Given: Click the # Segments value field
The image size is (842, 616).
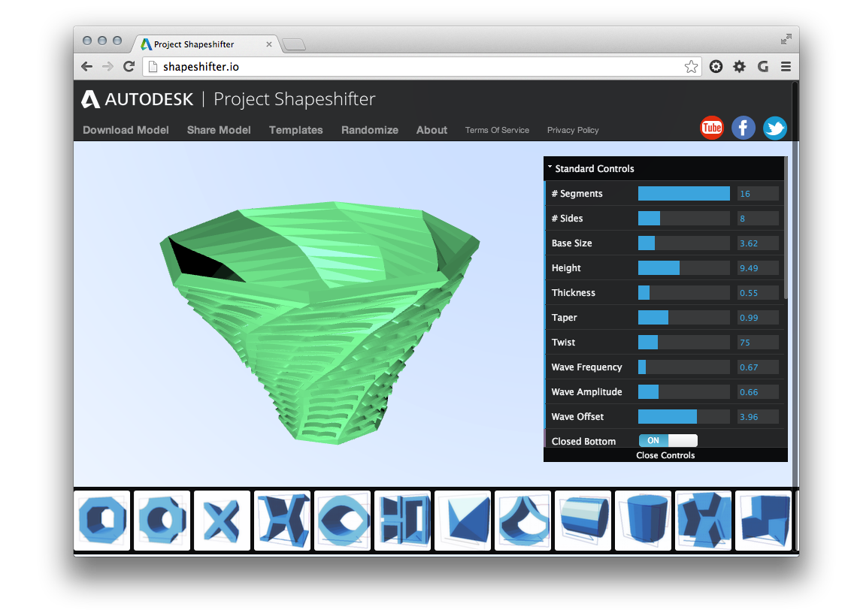Looking at the screenshot, I should tap(757, 194).
